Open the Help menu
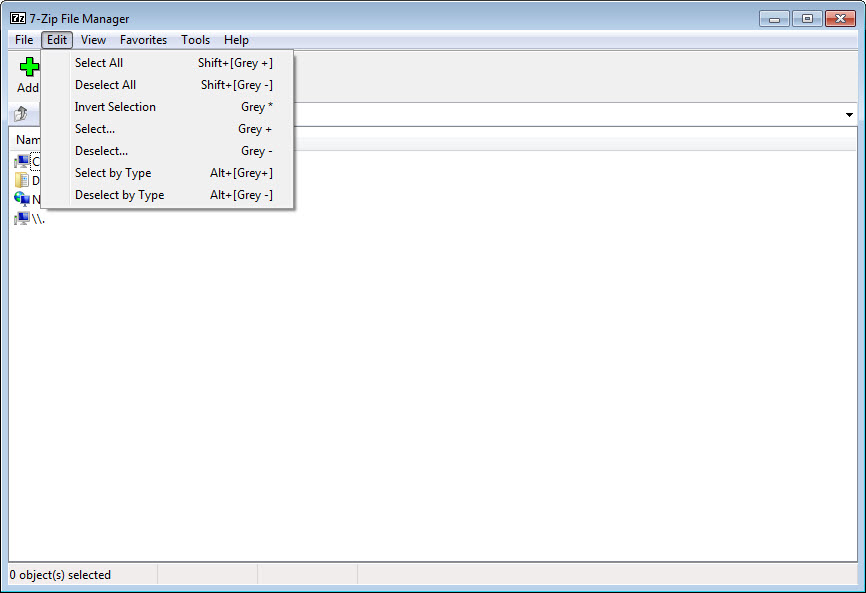Viewport: 866px width, 593px height. pyautogui.click(x=236, y=40)
